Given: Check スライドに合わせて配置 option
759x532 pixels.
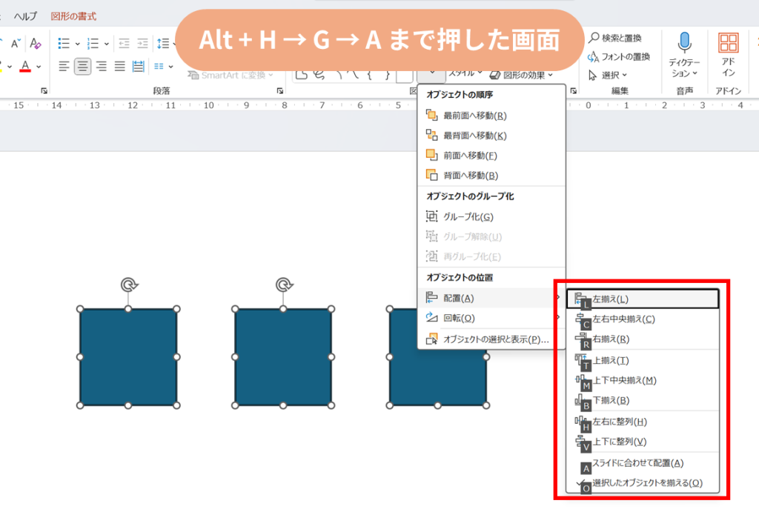Looking at the screenshot, I should tap(637, 463).
